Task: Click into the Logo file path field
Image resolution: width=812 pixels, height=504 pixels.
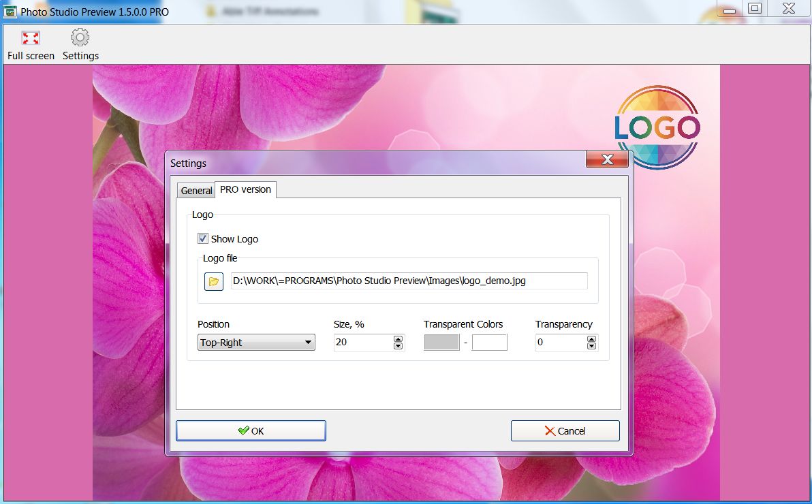Action: pyautogui.click(x=409, y=281)
